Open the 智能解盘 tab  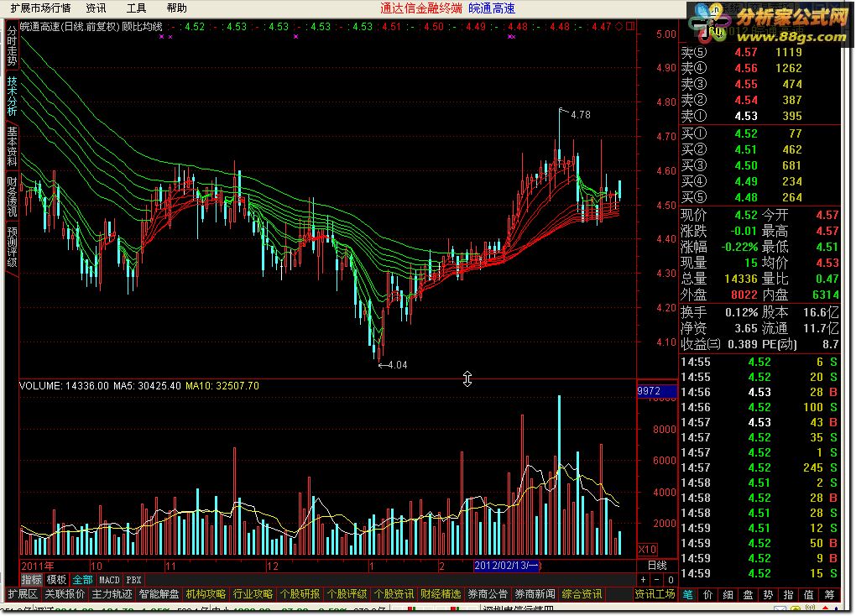(x=159, y=594)
